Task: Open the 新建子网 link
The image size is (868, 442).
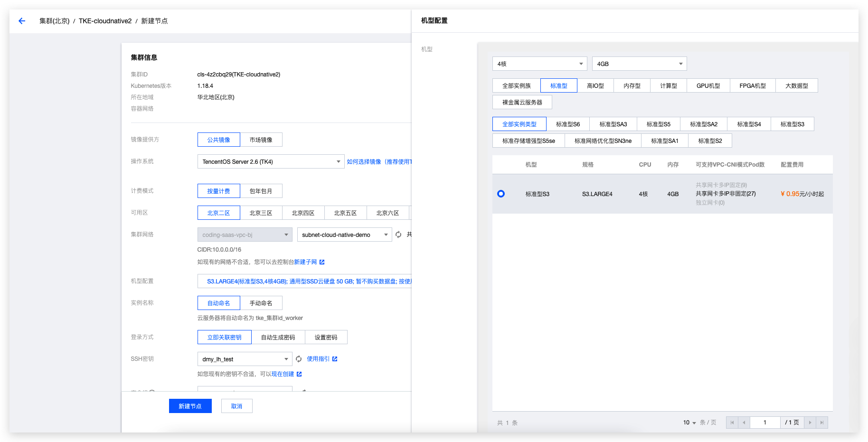Action: 305,262
